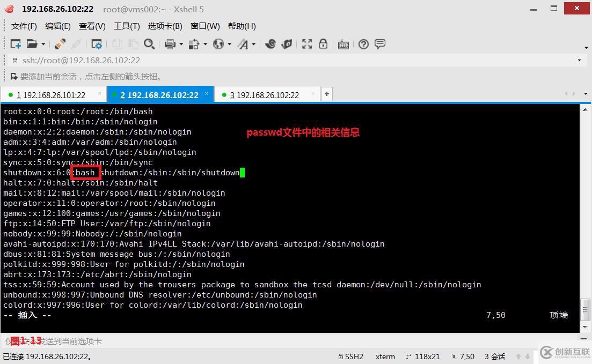Click the colord:x:997:996 terminal line

pos(153,305)
